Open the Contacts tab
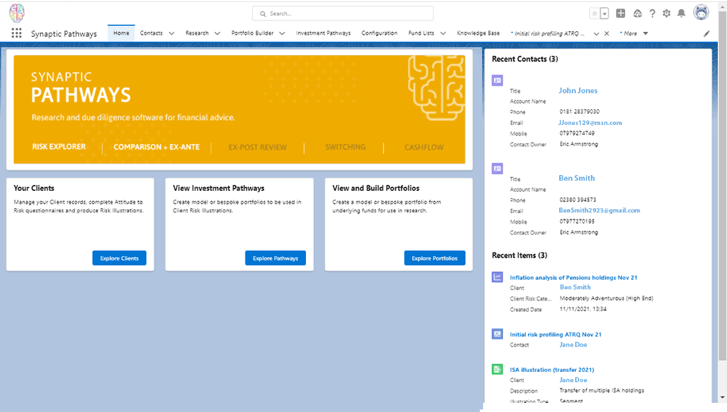Image resolution: width=727 pixels, height=412 pixels. [151, 33]
